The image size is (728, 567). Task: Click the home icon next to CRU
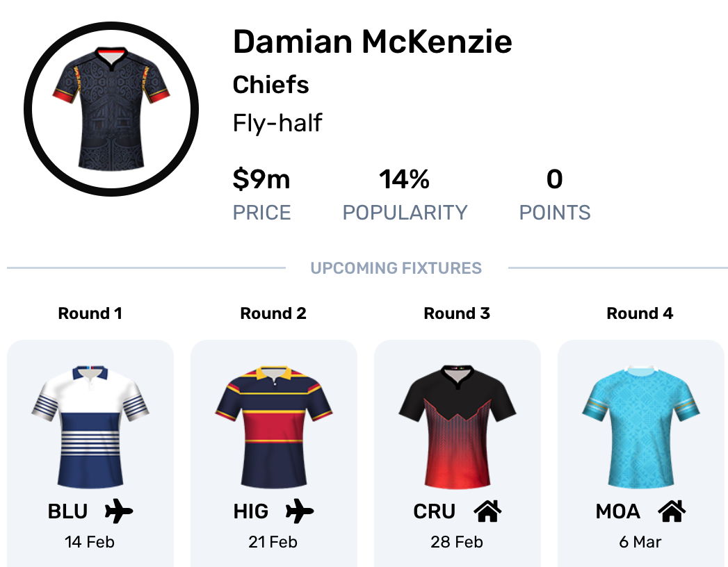click(x=487, y=512)
